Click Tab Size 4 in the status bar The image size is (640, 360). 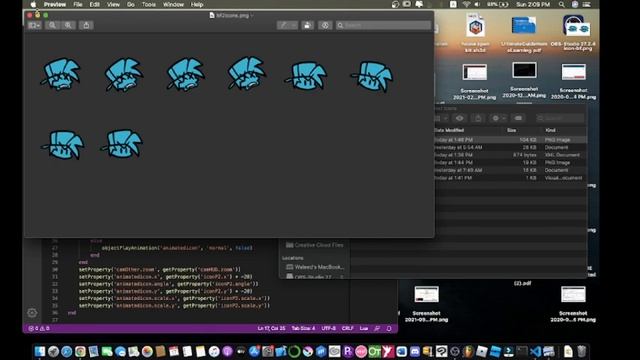pos(303,328)
